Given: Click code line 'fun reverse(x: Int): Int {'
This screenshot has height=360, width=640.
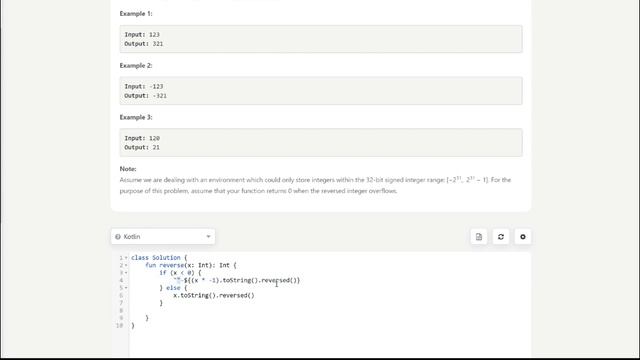Looking at the screenshot, I should coord(191,265).
